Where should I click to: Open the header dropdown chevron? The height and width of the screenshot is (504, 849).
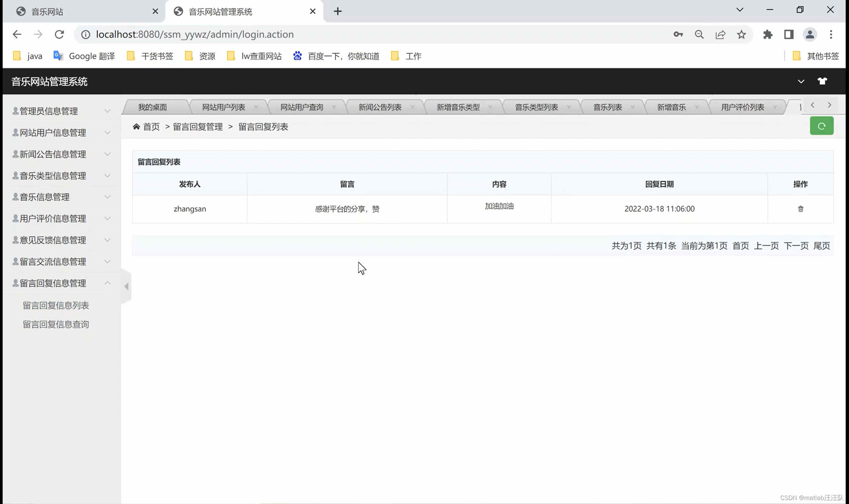(801, 81)
